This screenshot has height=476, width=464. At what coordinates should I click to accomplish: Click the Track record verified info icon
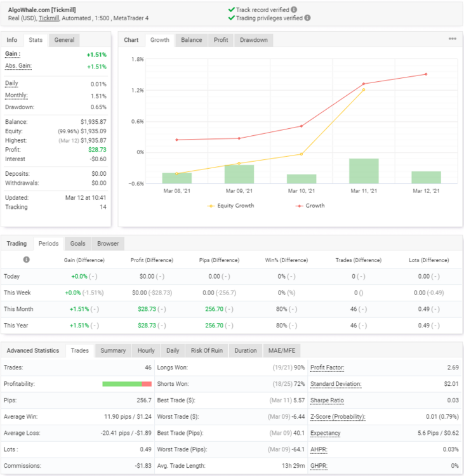[294, 10]
